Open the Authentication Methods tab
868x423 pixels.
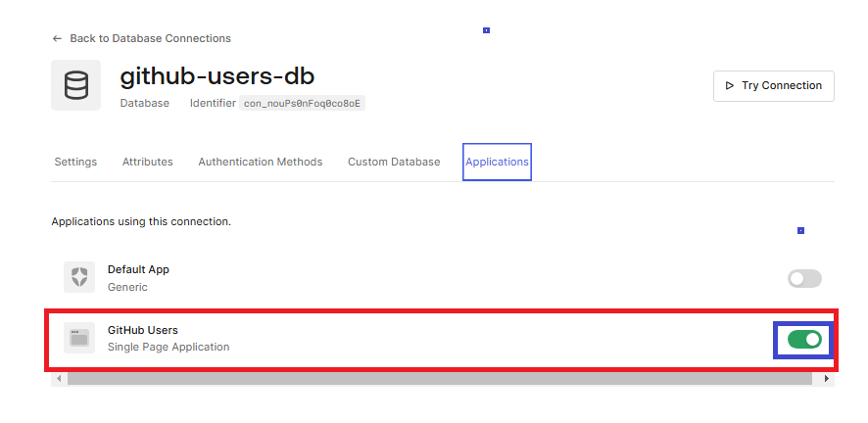click(261, 162)
